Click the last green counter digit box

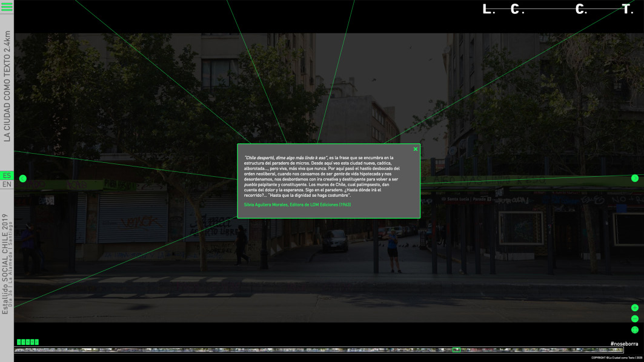pyautogui.click(x=36, y=342)
